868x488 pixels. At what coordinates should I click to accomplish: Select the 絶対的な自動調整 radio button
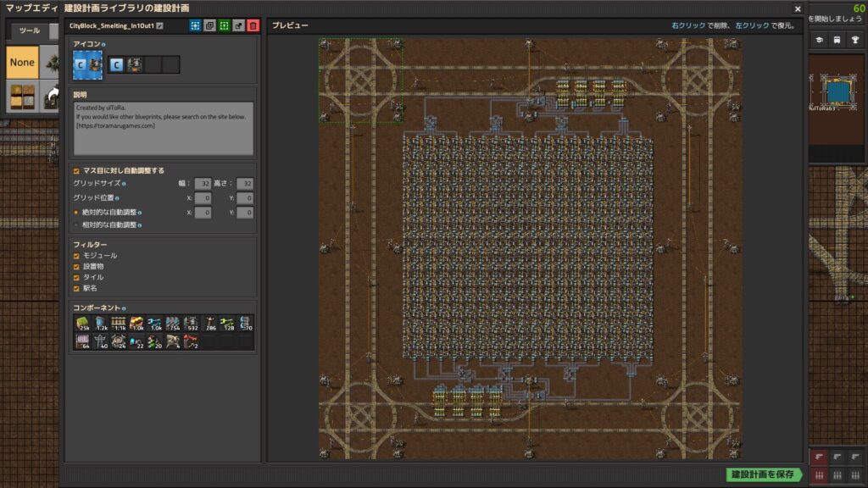[76, 213]
